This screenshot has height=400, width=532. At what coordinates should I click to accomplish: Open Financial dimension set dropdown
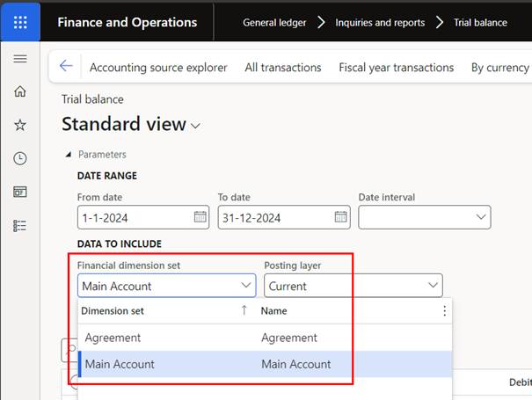coord(245,286)
